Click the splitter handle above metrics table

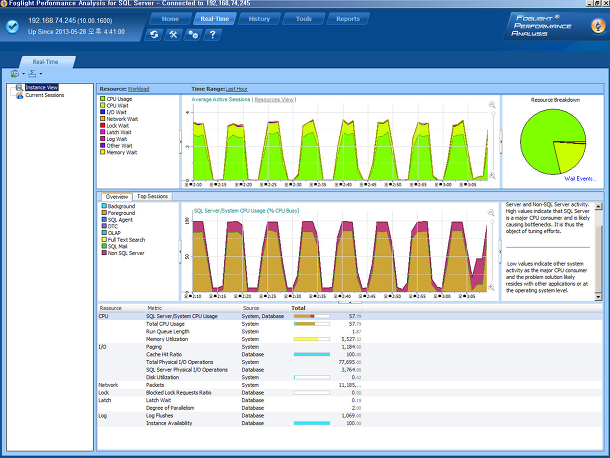pos(350,302)
